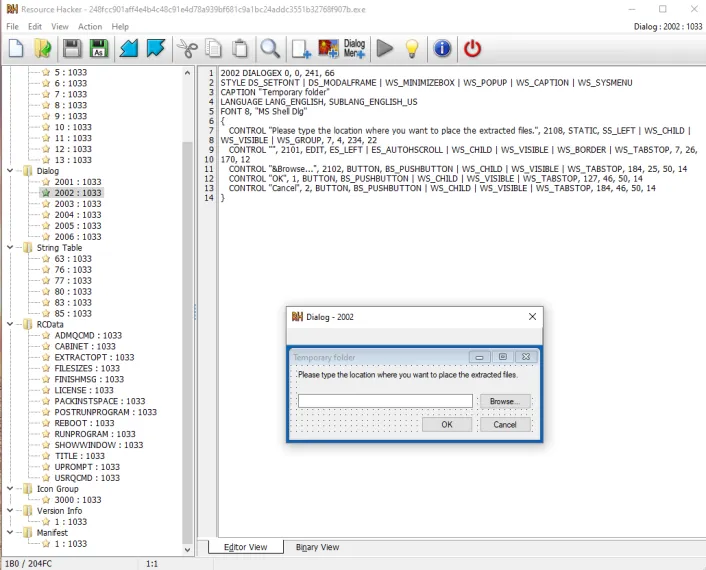Collapse the String Table folder
Screen dimensions: 706x570
(10, 247)
